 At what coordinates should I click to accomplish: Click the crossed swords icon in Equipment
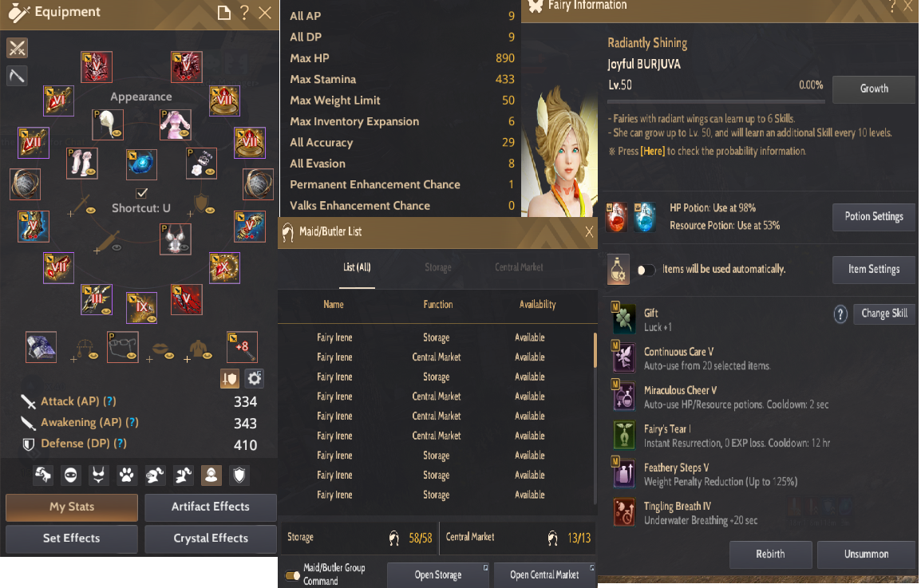17,48
